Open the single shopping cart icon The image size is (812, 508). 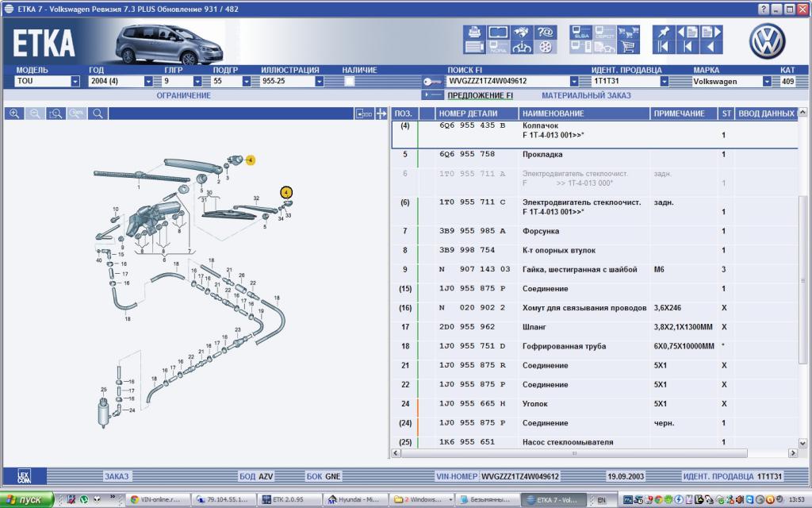628,47
